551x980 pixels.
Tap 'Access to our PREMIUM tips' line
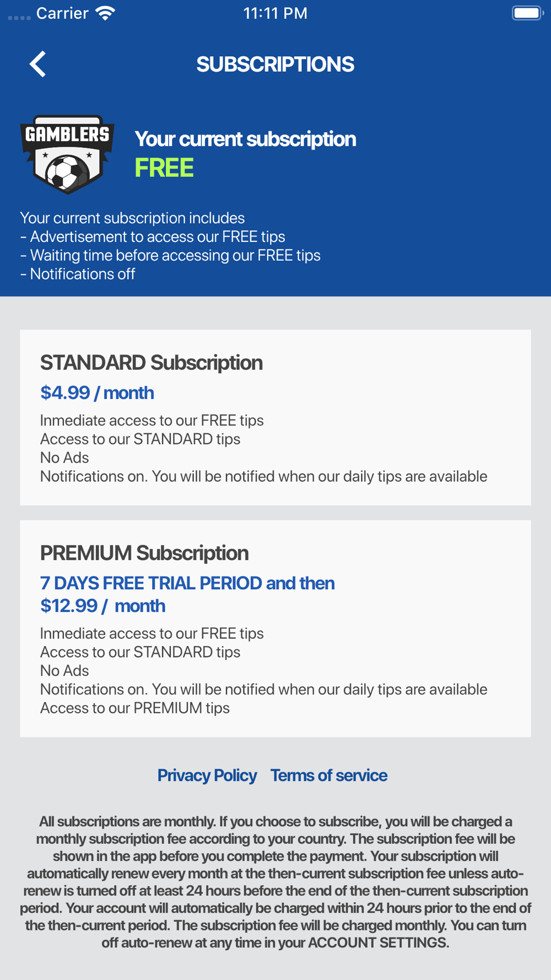pyautogui.click(x=135, y=708)
